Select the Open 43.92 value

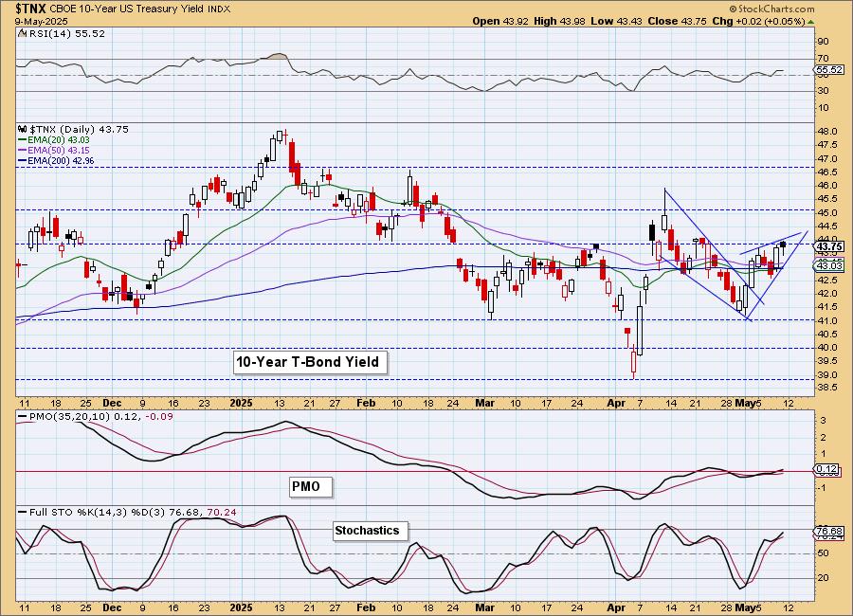[x=500, y=21]
